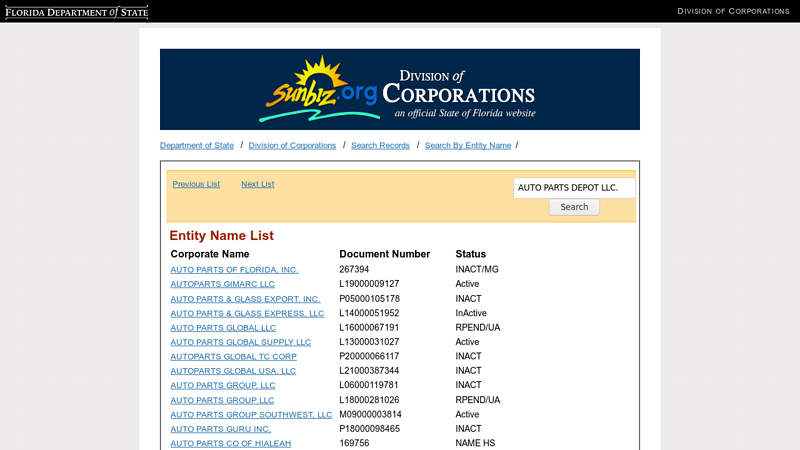Select document number P18000098465
This screenshot has width=800, height=450.
(x=369, y=429)
